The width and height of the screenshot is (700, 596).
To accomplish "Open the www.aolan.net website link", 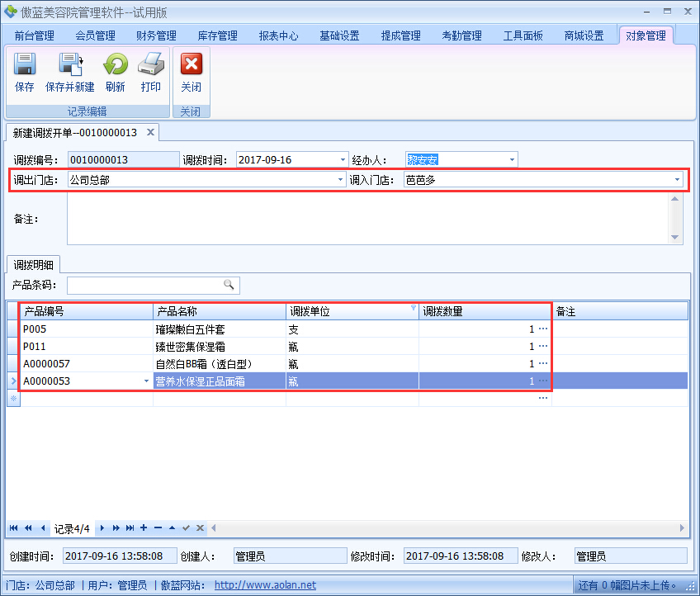I will 265,585.
